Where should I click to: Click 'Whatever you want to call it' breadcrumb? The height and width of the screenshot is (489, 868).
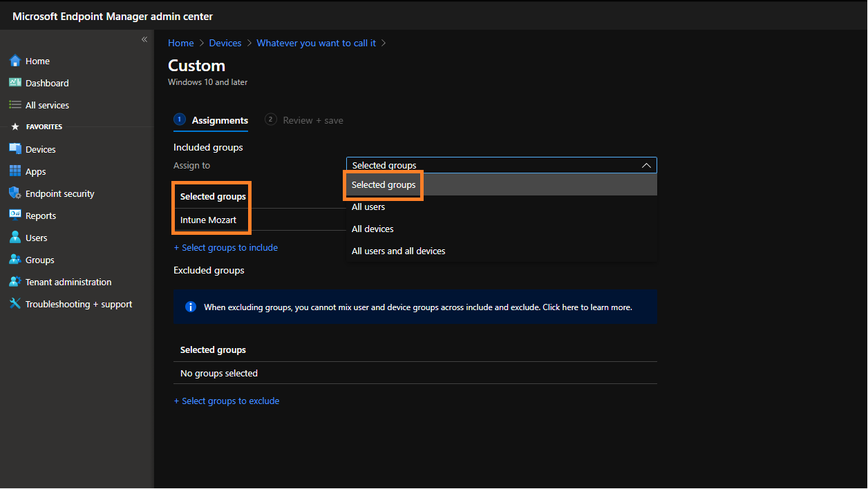(317, 43)
